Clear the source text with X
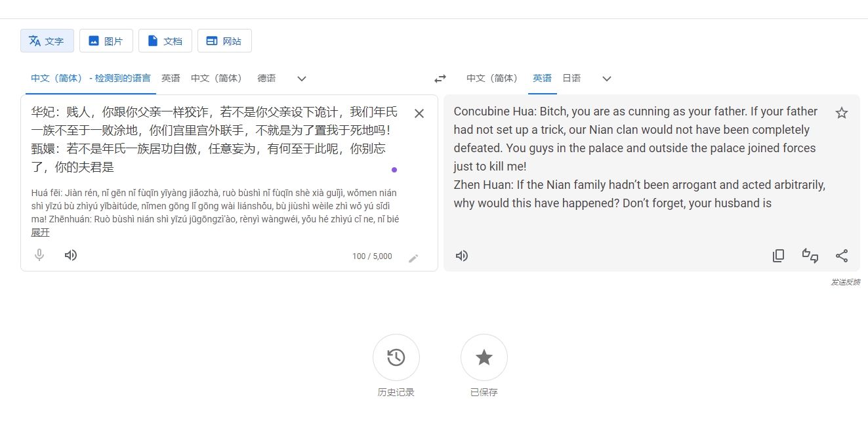The width and height of the screenshot is (868, 423). pos(419,113)
